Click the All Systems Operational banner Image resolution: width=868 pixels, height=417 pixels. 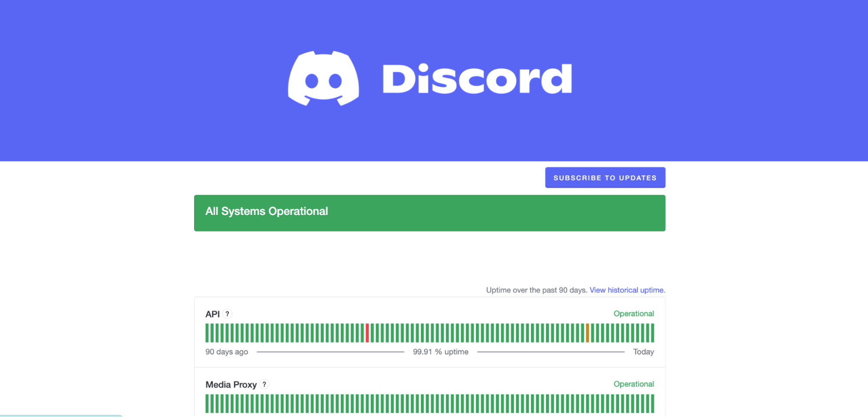tap(429, 213)
